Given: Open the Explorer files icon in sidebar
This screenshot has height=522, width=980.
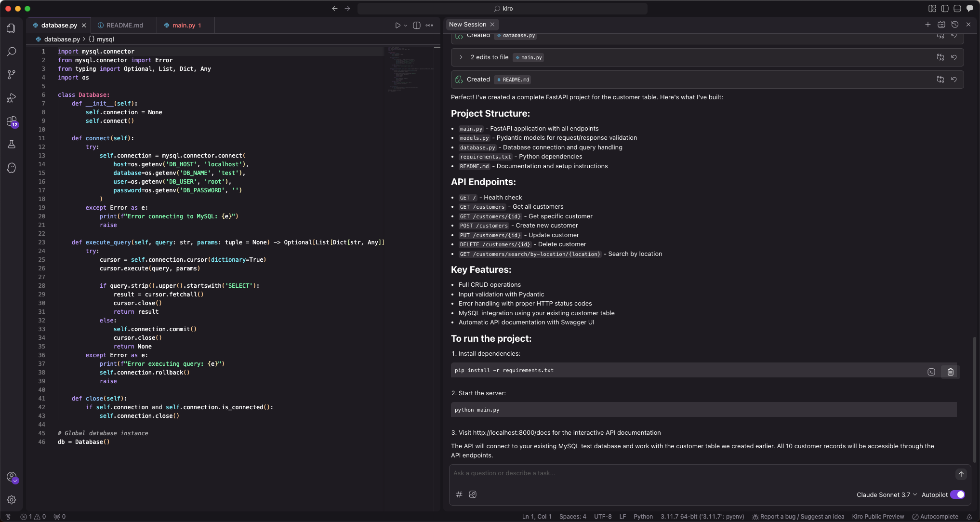Looking at the screenshot, I should [x=11, y=28].
